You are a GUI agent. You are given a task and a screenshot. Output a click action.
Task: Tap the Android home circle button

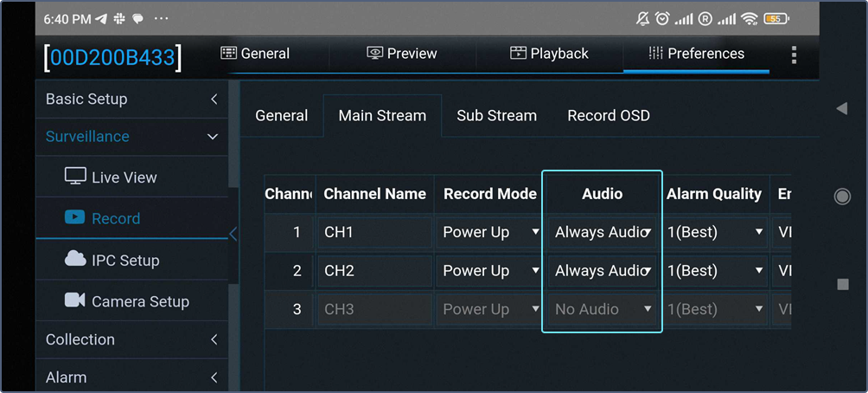point(842,196)
